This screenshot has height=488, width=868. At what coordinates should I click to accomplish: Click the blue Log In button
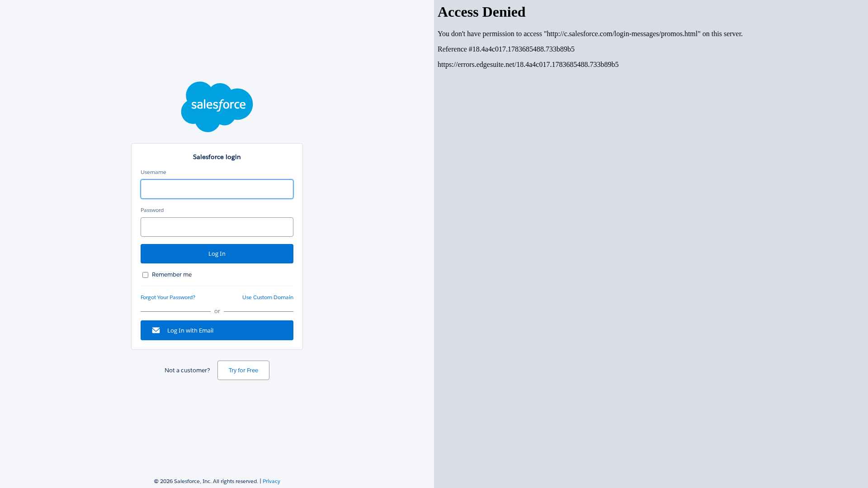(x=217, y=253)
